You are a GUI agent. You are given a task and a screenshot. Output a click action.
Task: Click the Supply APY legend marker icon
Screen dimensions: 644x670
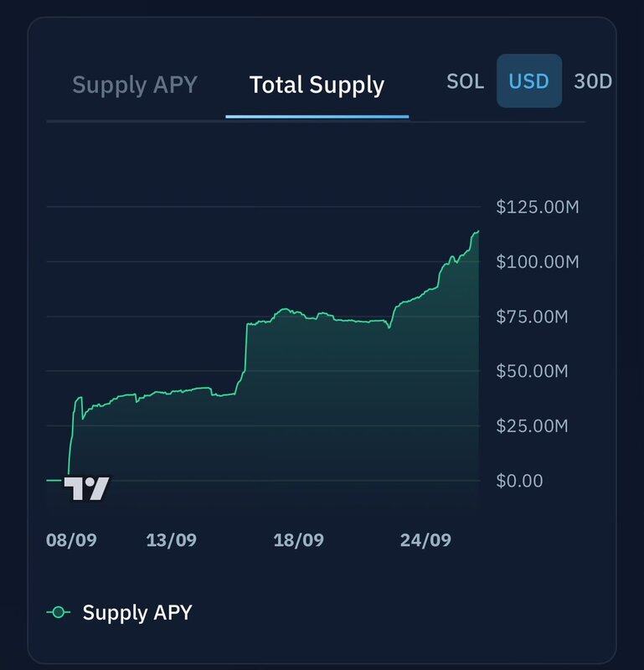(59, 612)
